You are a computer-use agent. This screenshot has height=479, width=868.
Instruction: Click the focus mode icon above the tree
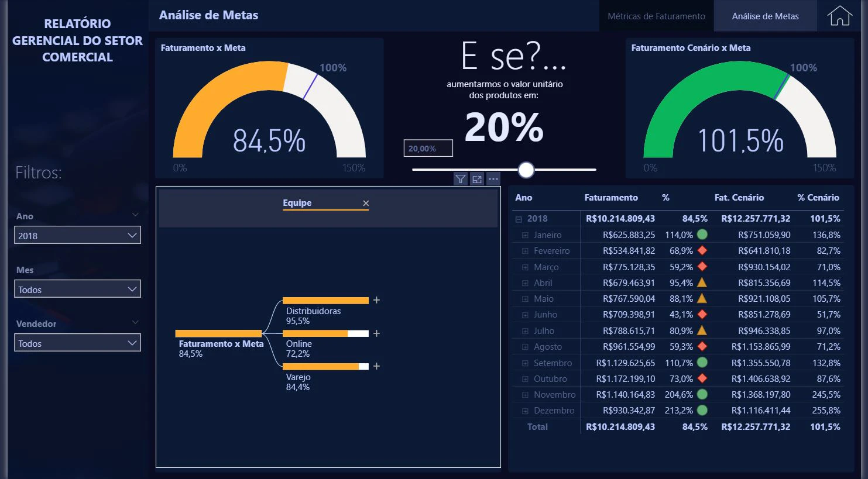pyautogui.click(x=477, y=179)
